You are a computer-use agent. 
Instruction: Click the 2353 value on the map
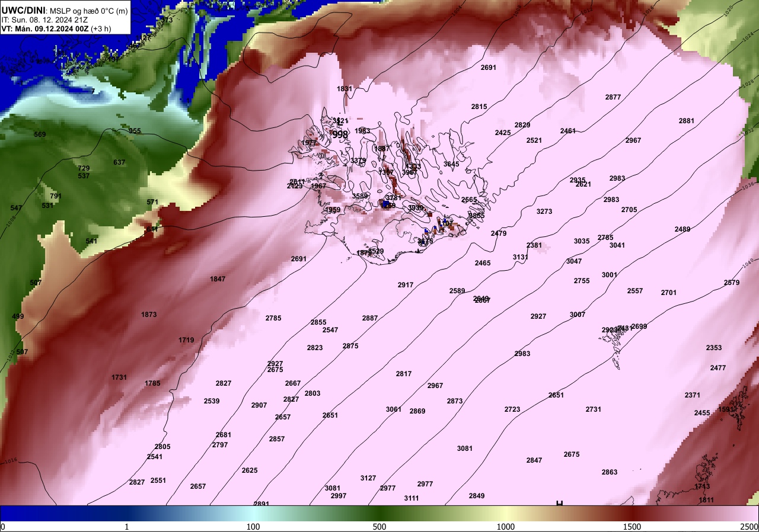pos(714,348)
